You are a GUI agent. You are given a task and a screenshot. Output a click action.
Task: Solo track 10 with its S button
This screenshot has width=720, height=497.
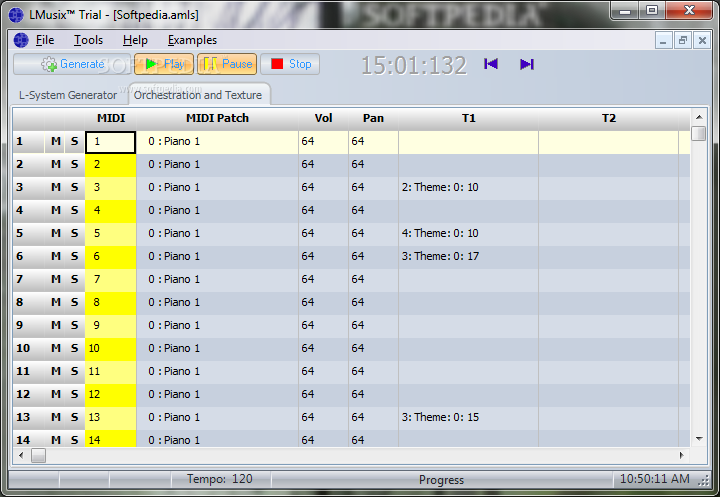75,348
